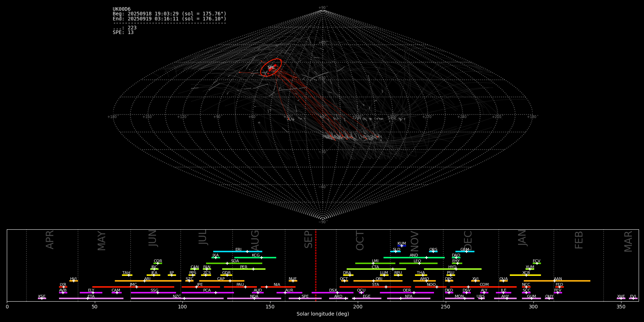Screen dimensions: 644x322
Task: Click the AUR shower label
Action: (x=289, y=291)
